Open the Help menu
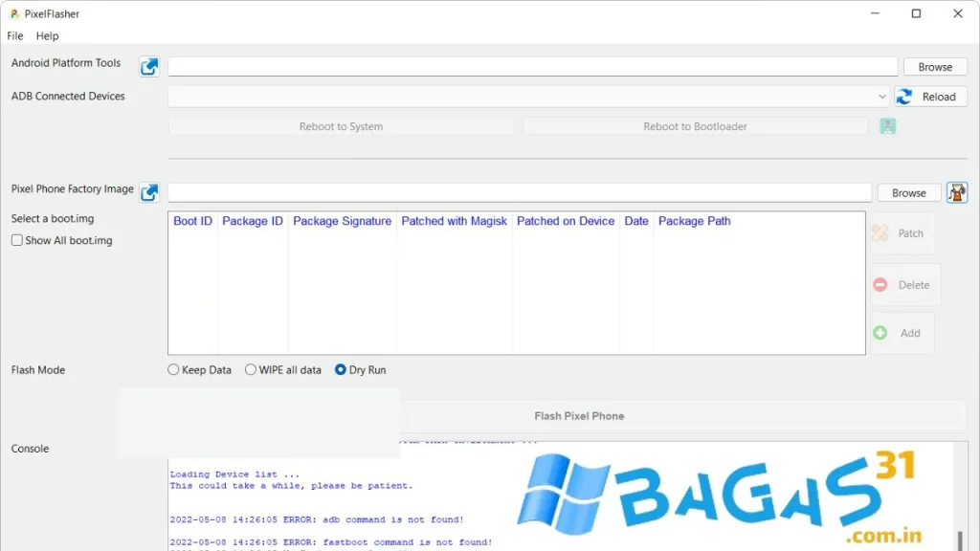This screenshot has width=980, height=551. tap(48, 35)
